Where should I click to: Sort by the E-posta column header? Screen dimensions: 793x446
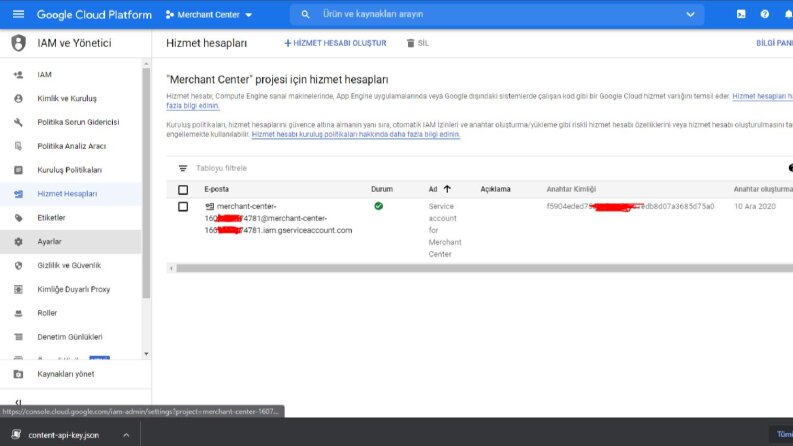coord(216,189)
